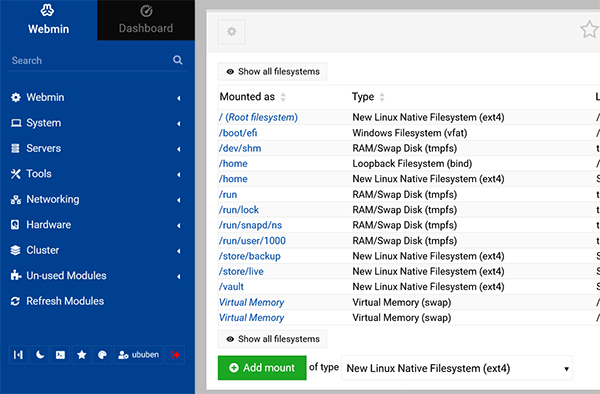Open /home link with ext4 type
The image size is (600, 394).
pyautogui.click(x=233, y=179)
